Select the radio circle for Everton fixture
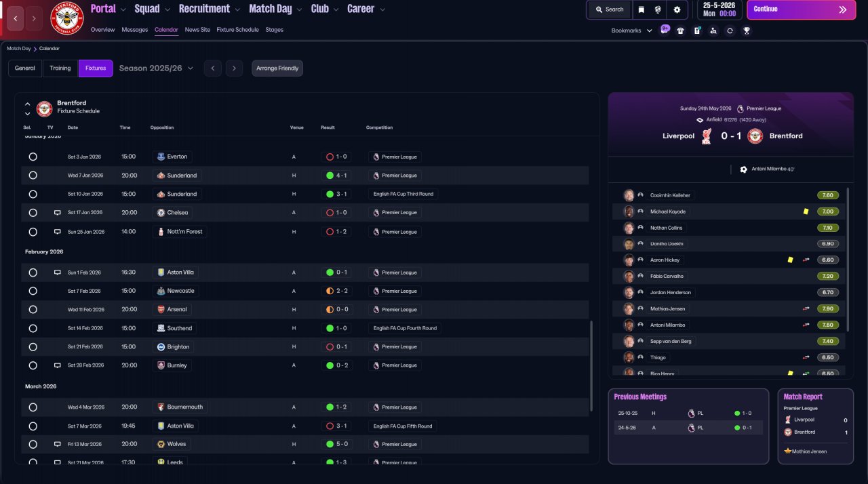The width and height of the screenshot is (868, 484). 33,157
